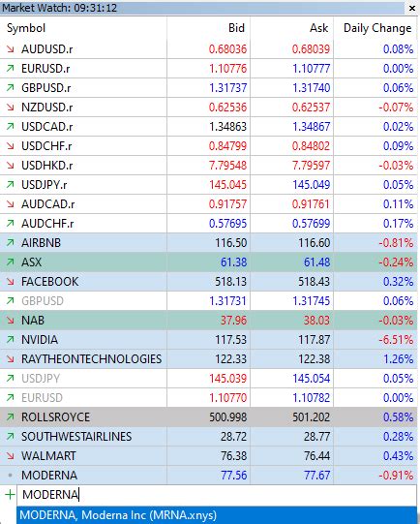Click the down arrow beside AUDUSD.r
420x524 pixels.
coord(11,49)
